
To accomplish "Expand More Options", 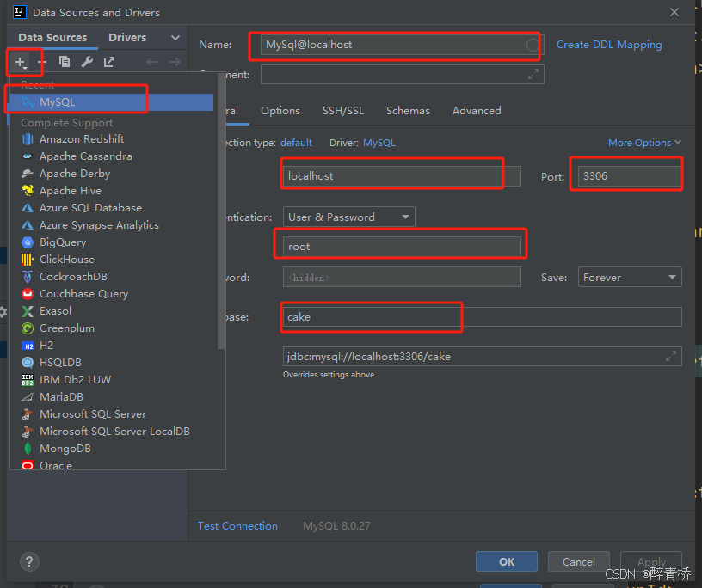I will click(x=643, y=142).
